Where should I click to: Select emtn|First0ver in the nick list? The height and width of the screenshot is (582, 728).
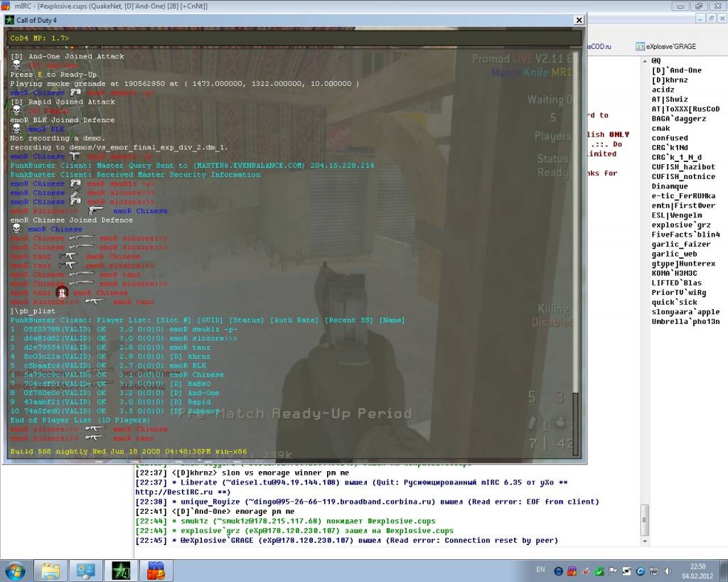[x=683, y=205]
